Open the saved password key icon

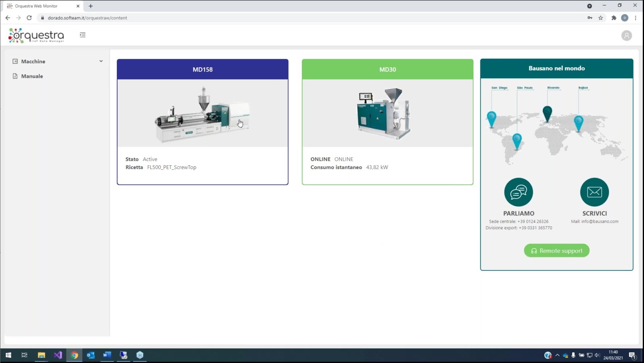point(590,18)
